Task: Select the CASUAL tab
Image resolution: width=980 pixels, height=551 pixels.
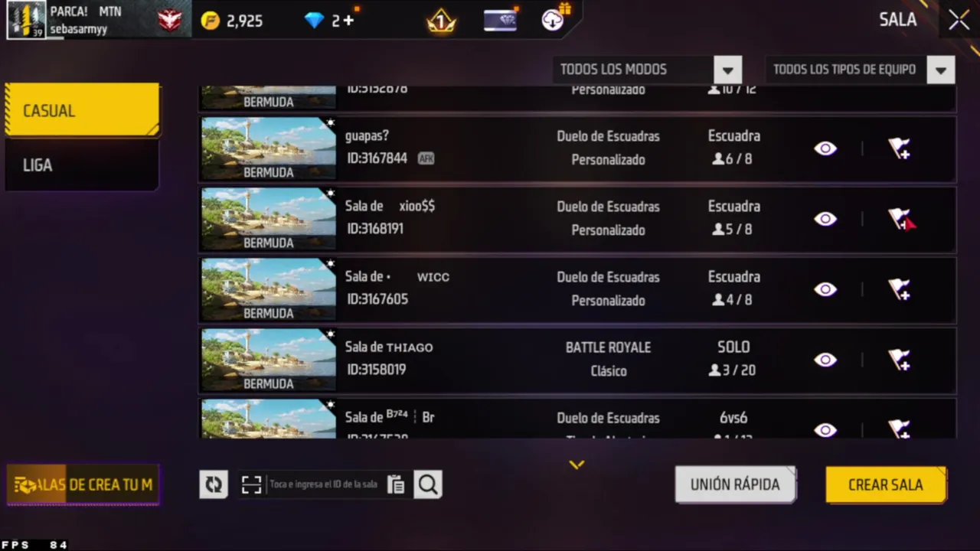Action: pyautogui.click(x=83, y=110)
